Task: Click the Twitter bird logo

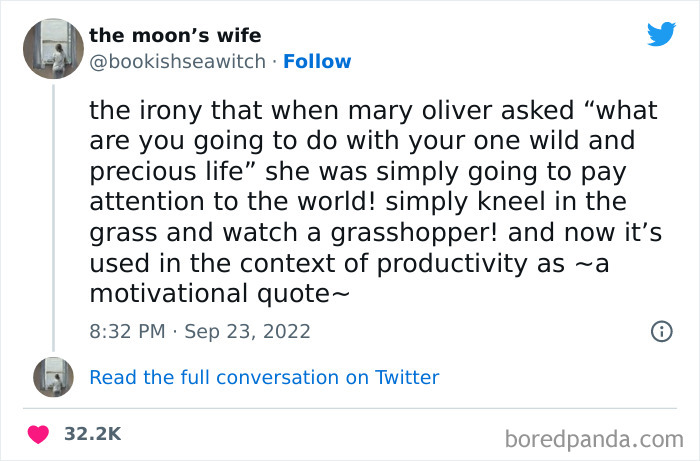Action: pos(661,35)
